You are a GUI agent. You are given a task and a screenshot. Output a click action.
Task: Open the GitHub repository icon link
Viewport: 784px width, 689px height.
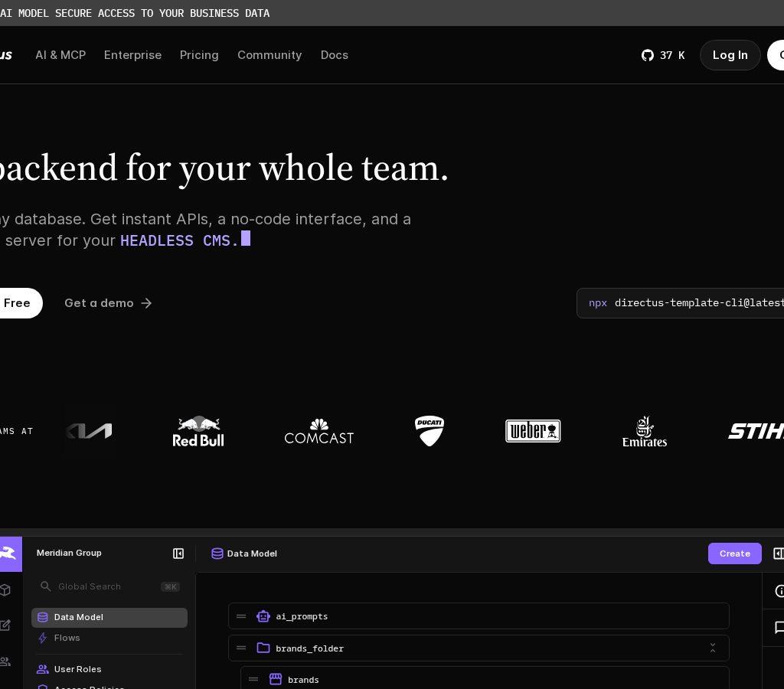click(648, 55)
